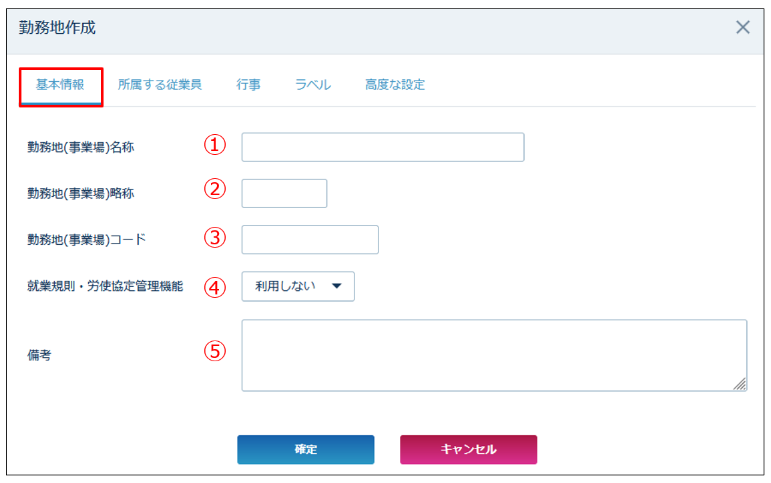
Task: Click the red circled number ④ marker
Action: pyautogui.click(x=216, y=286)
